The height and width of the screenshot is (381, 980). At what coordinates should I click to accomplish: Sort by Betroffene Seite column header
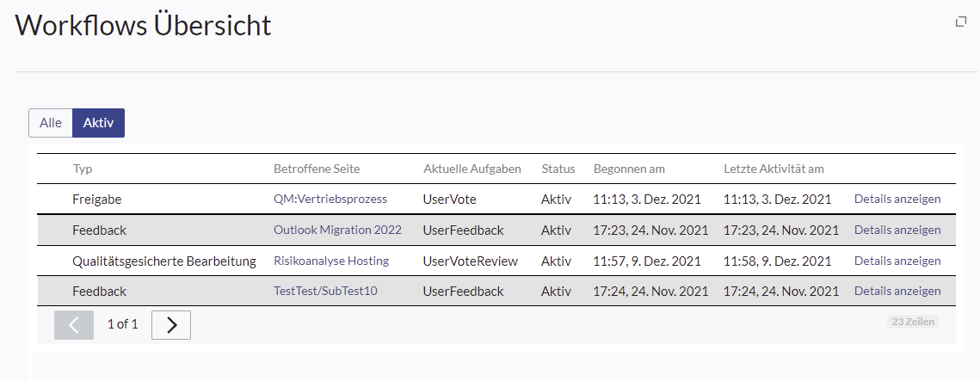pos(317,169)
